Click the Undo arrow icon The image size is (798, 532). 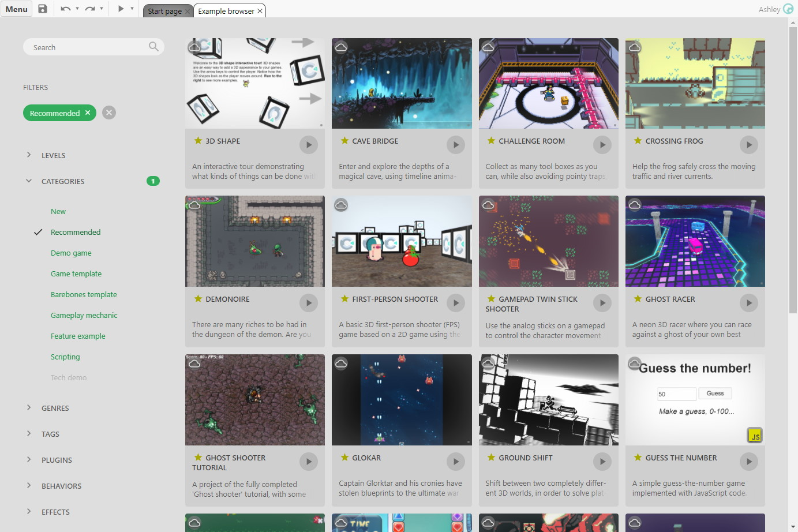click(65, 9)
